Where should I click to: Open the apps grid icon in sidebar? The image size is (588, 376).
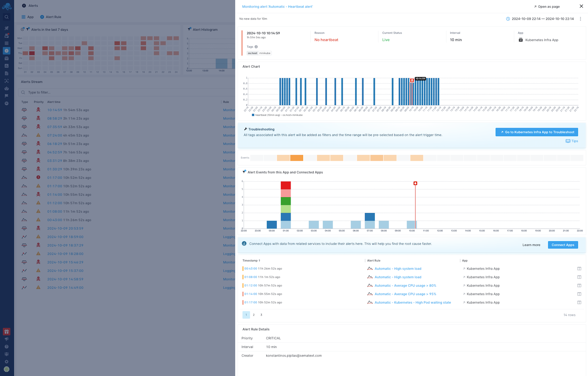(7, 43)
